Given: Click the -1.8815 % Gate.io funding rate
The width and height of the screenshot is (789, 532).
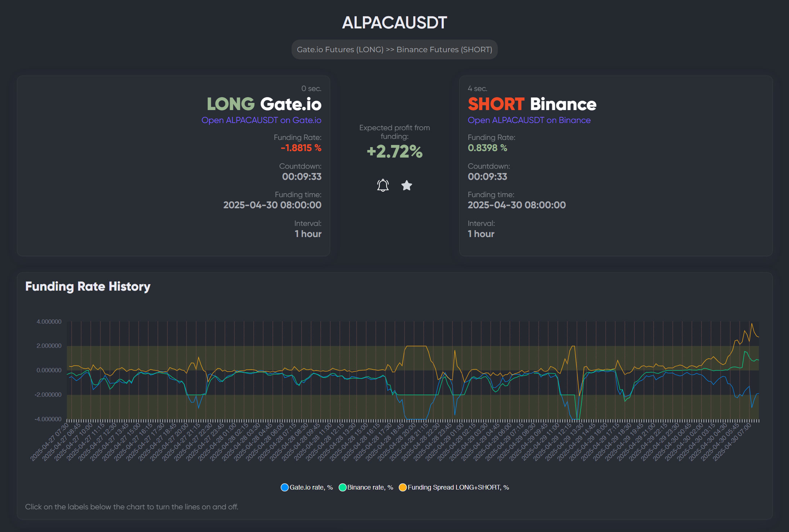Looking at the screenshot, I should (301, 148).
